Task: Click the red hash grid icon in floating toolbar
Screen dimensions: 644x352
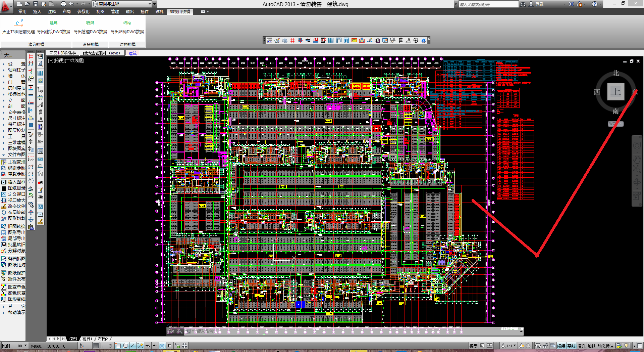Action: [x=292, y=40]
